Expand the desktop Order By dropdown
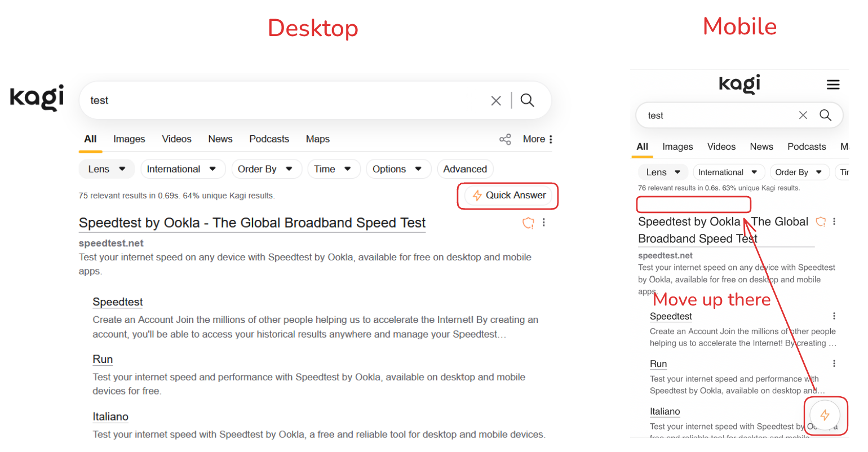868x452 pixels. pos(265,169)
